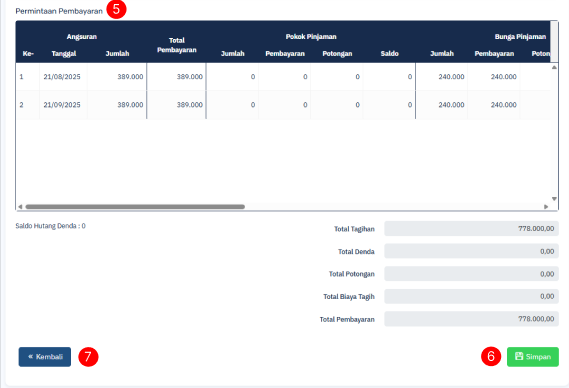The image size is (569, 388).
Task: Click the Saldo Hutang Denda text
Action: [50, 226]
